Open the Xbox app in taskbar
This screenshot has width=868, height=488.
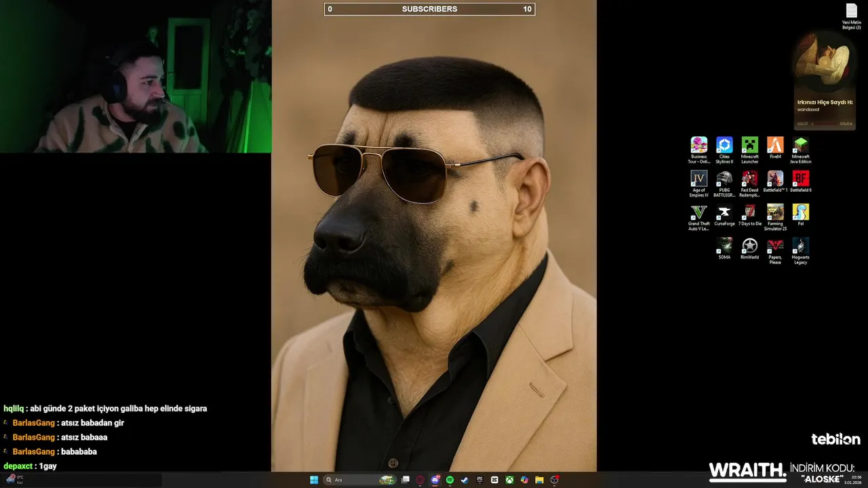(509, 480)
